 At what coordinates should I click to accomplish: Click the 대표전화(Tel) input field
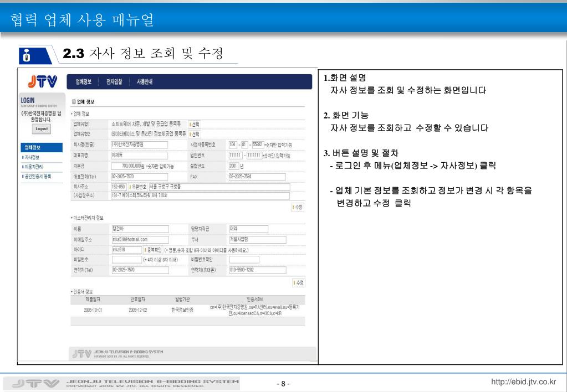point(140,177)
